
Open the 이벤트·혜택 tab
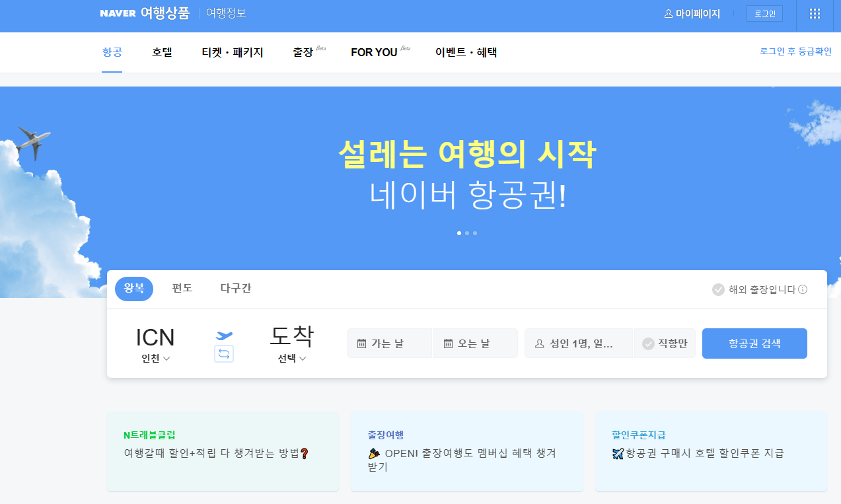pos(466,52)
